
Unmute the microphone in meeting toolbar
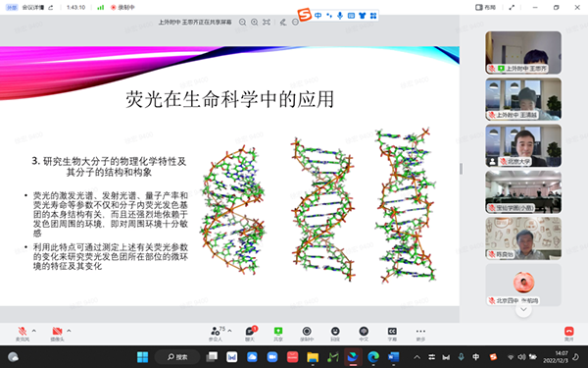[x=23, y=333]
